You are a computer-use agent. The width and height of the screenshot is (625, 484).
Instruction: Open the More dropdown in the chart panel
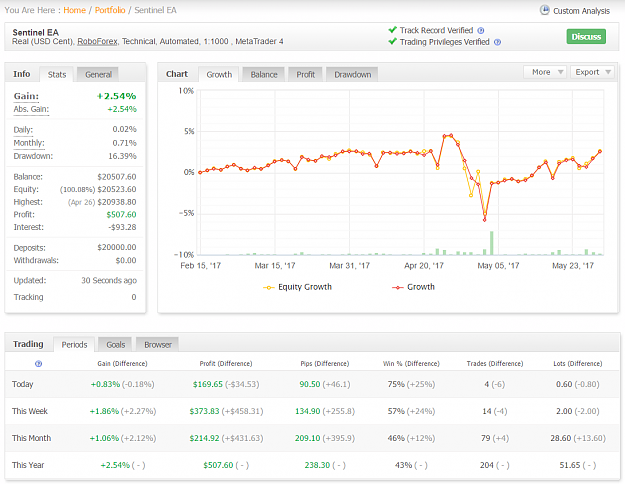click(545, 72)
